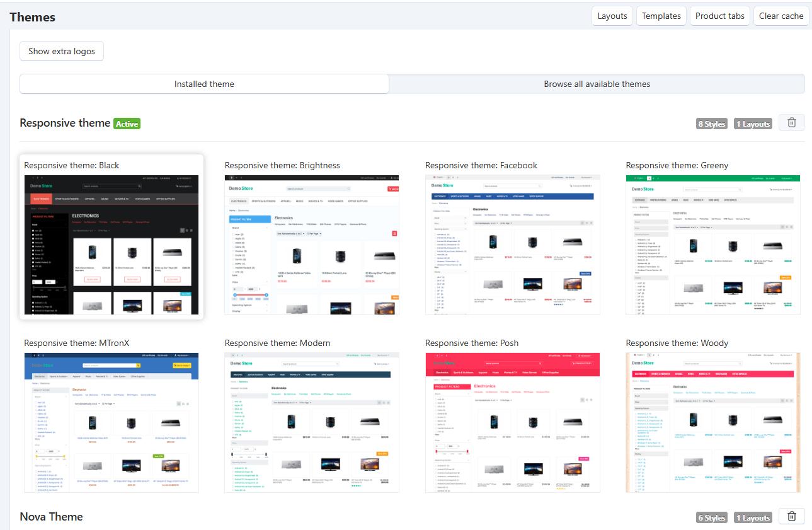This screenshot has width=812, height=530.
Task: Click the Nova Theme trash icon
Action: click(792, 517)
